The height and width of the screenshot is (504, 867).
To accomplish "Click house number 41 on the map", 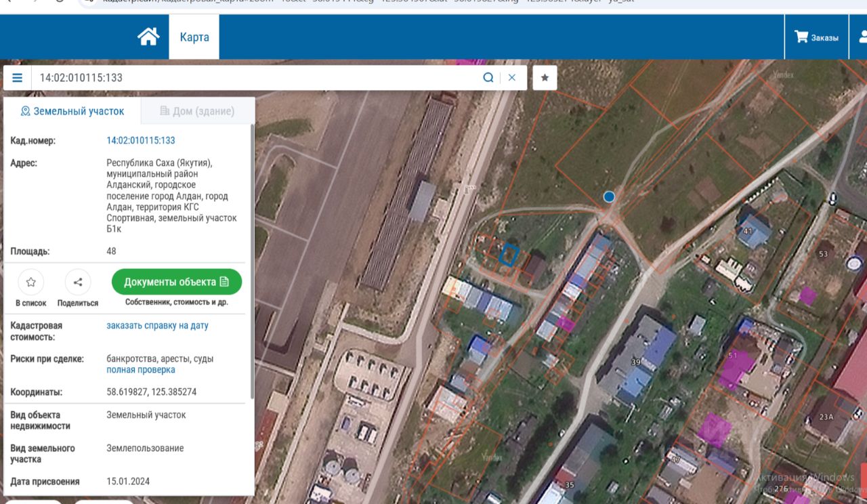I will (748, 232).
